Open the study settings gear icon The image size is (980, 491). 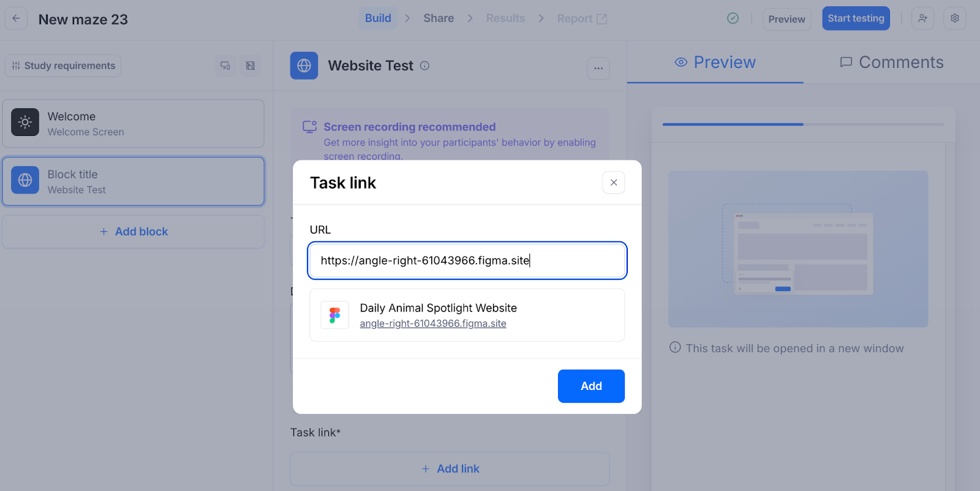coord(954,18)
